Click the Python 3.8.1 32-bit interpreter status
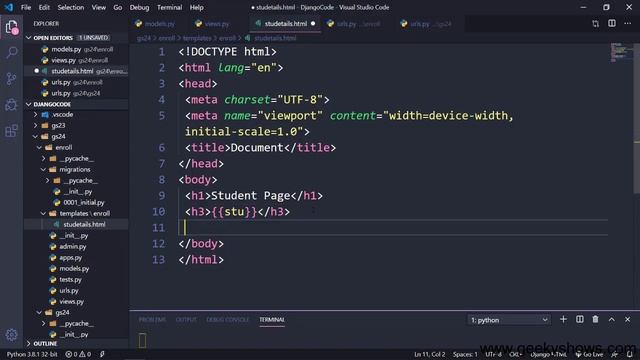 [32, 354]
